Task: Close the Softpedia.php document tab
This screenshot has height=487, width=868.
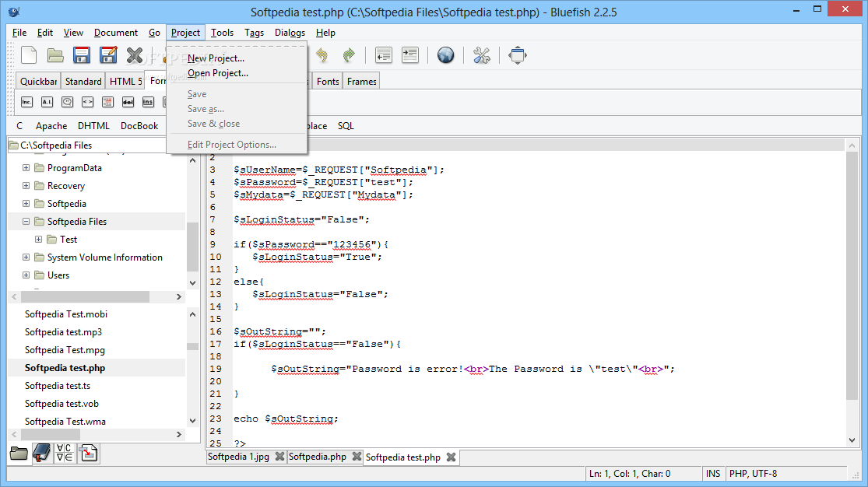Action: [x=357, y=457]
